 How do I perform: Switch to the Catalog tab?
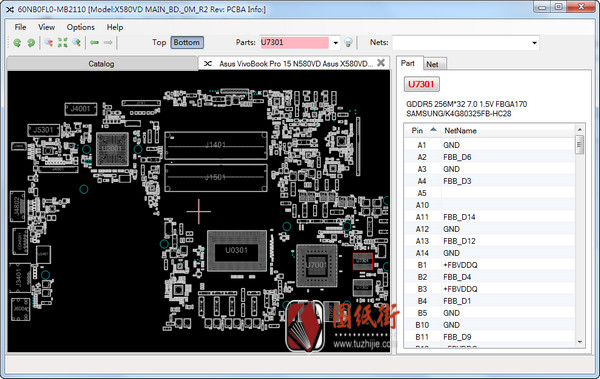tap(101, 64)
